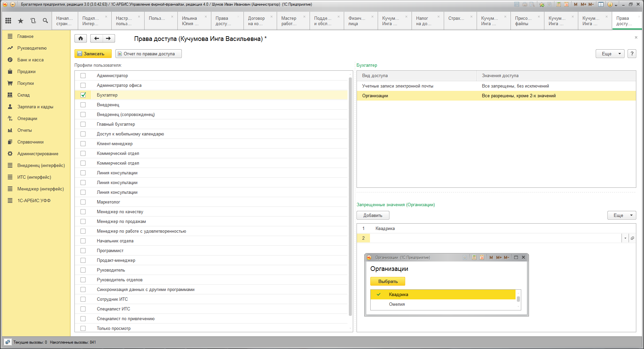This screenshot has height=349, width=644.
Task: Expand Еще menu in forbidden values panel
Action: point(622,215)
